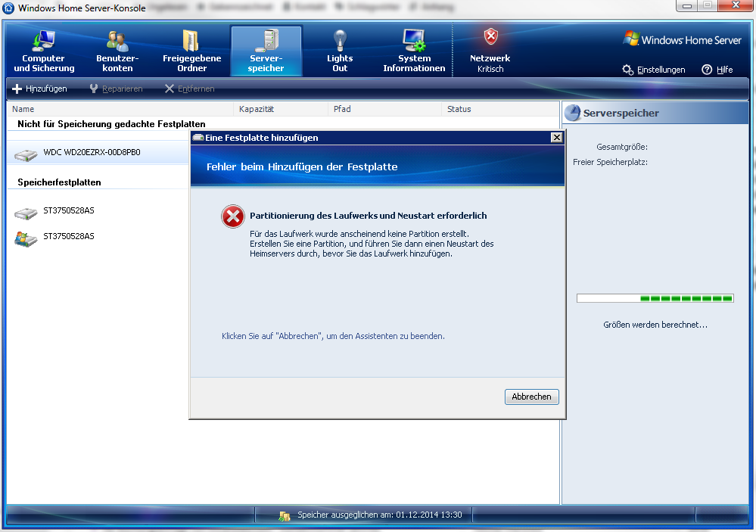Click the Windows Home Server logo
This screenshot has width=756, height=532.
pyautogui.click(x=682, y=39)
